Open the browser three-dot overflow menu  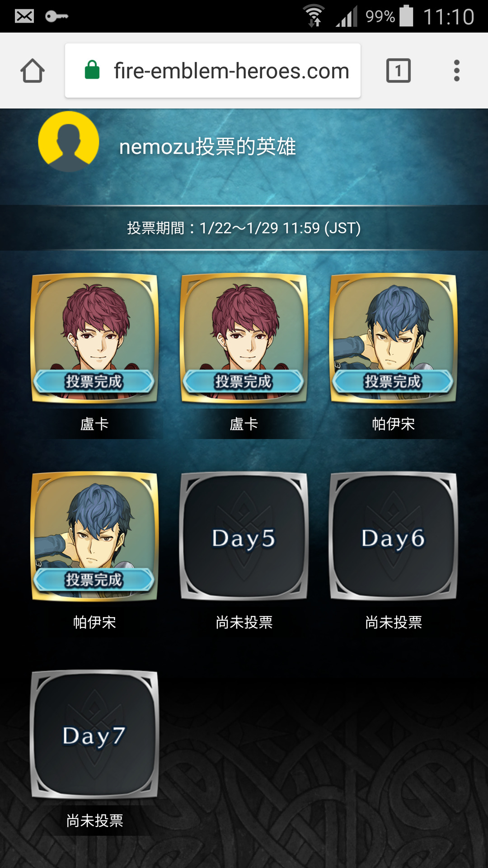click(457, 71)
